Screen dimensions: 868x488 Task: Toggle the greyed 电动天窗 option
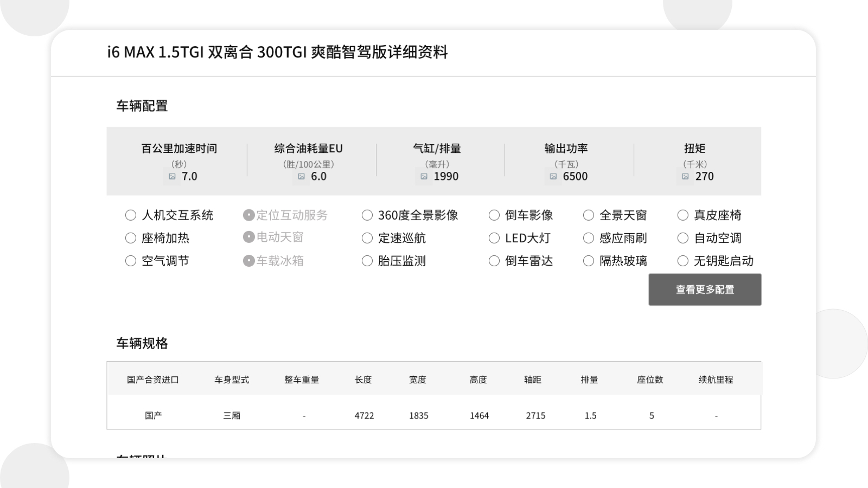(x=249, y=237)
